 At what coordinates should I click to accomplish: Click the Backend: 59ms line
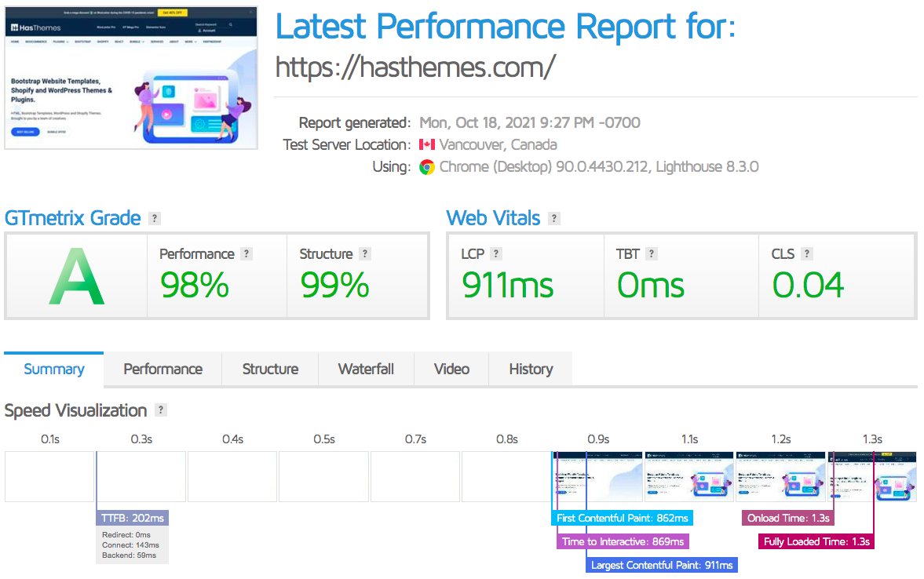129,555
